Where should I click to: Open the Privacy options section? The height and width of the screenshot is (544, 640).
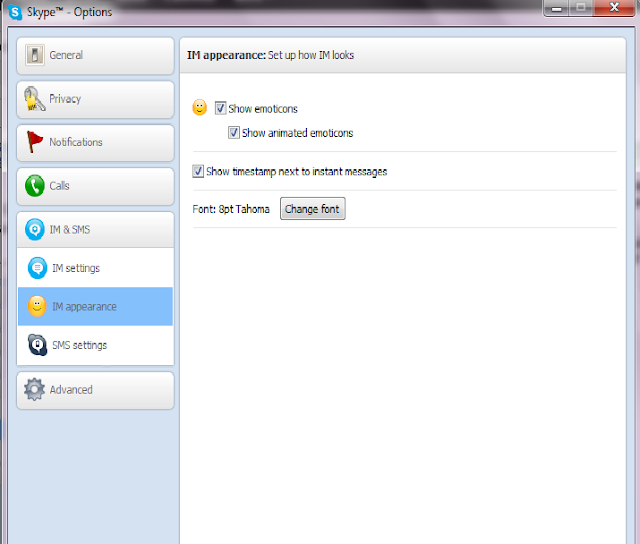click(95, 100)
